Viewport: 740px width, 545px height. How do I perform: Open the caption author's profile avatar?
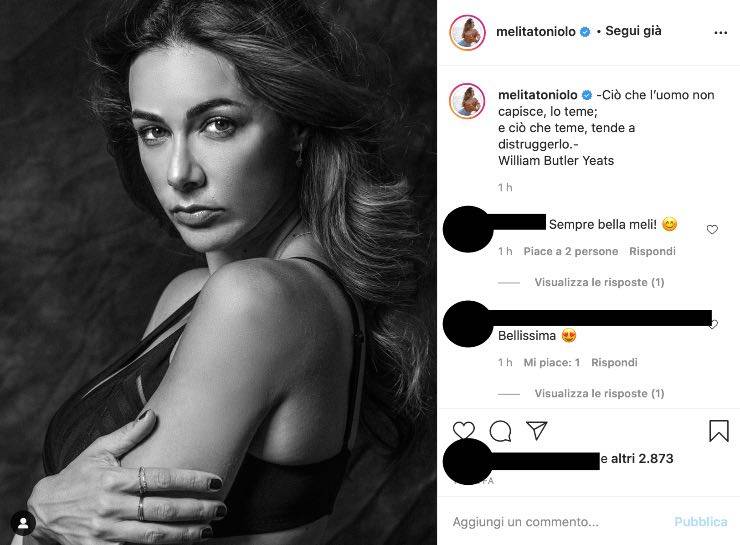[467, 102]
